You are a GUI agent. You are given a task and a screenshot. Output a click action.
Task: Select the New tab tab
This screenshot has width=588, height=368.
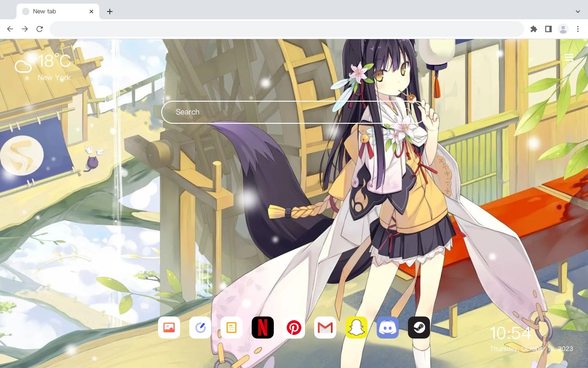pos(58,11)
